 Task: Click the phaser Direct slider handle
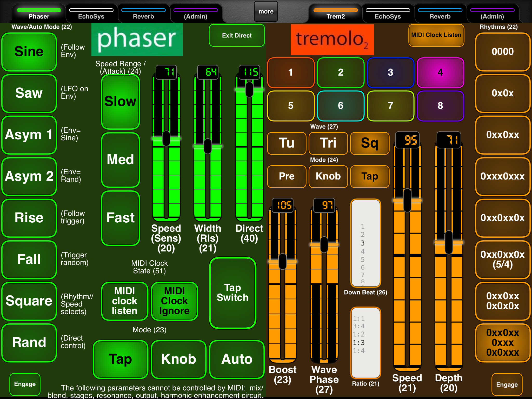tap(249, 90)
